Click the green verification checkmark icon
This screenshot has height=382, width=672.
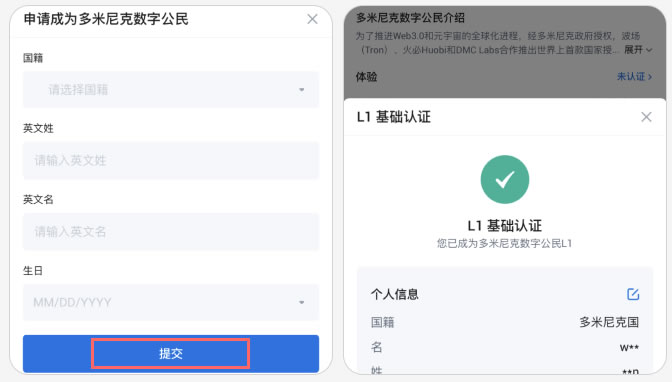tap(505, 179)
